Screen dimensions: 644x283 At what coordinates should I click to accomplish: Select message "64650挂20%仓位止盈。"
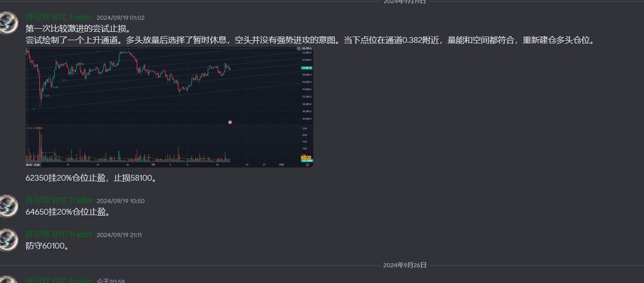(68, 212)
